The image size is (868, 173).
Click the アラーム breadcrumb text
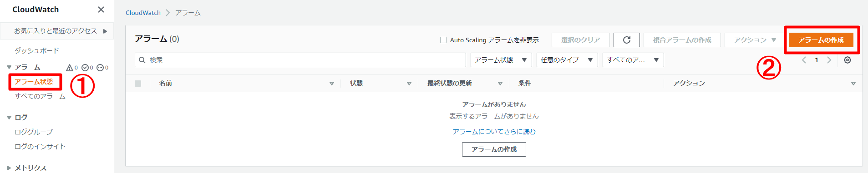click(x=188, y=13)
